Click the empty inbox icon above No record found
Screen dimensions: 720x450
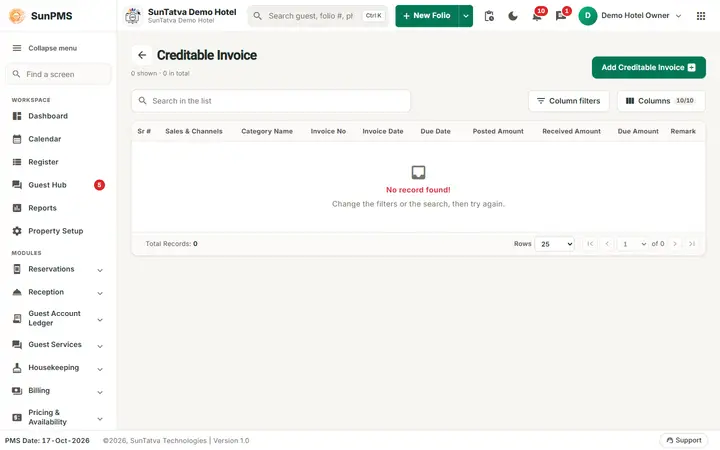418,173
